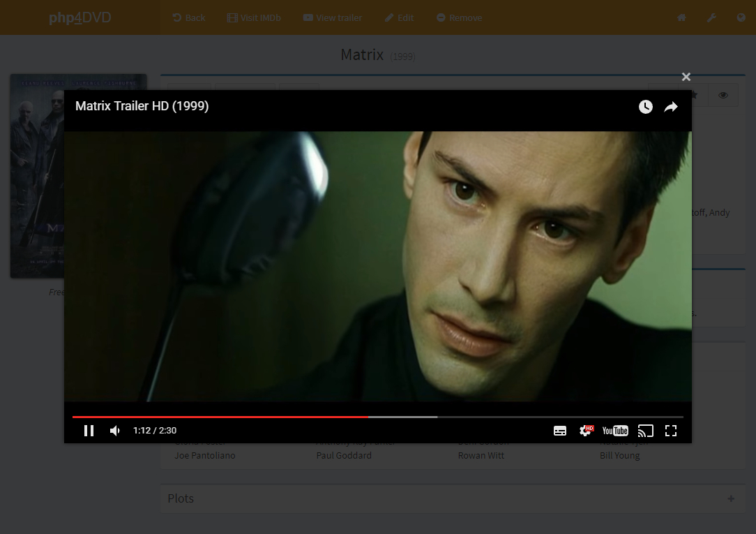This screenshot has height=534, width=756.
Task: Add video to Watch Later clock icon
Action: coord(646,107)
